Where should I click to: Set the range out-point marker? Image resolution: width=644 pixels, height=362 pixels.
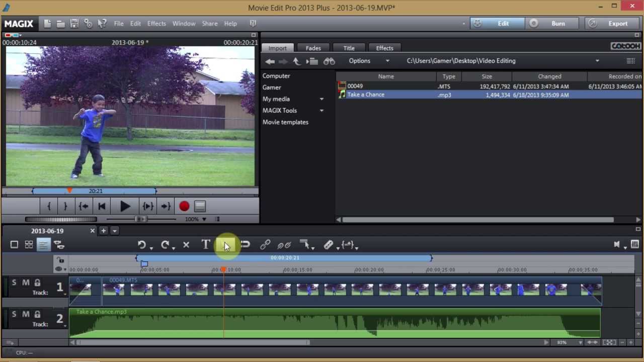[65, 206]
